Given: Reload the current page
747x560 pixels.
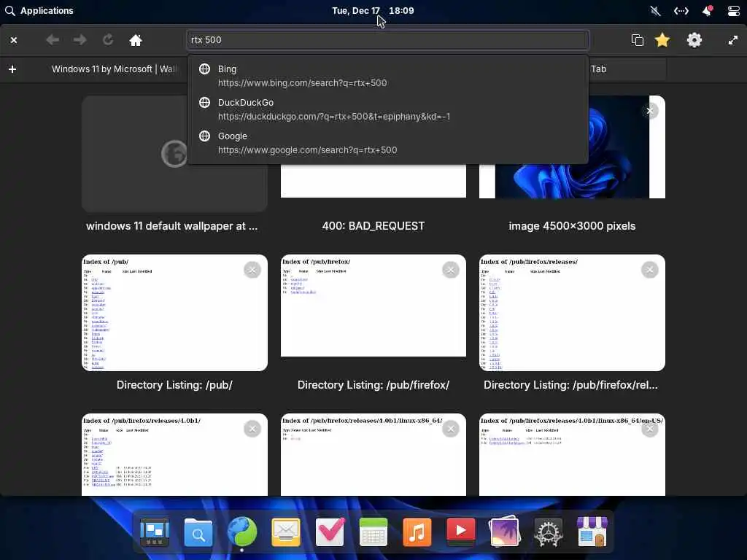Looking at the screenshot, I should pos(108,40).
